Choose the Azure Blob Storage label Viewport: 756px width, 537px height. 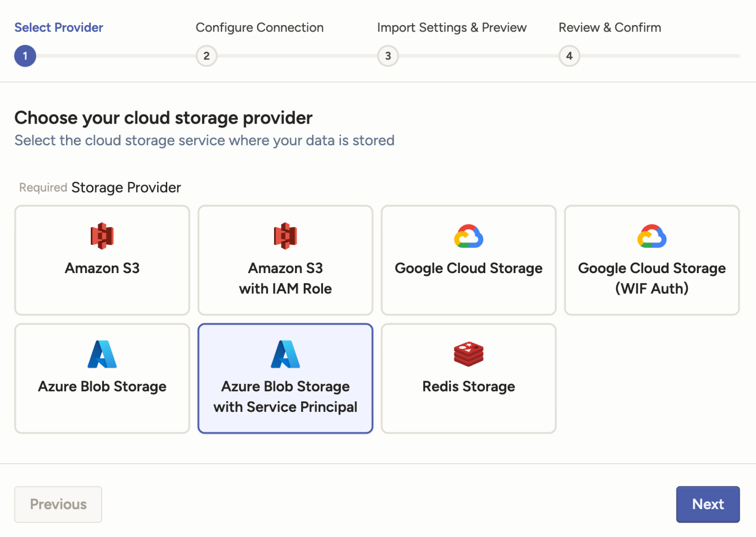102,386
